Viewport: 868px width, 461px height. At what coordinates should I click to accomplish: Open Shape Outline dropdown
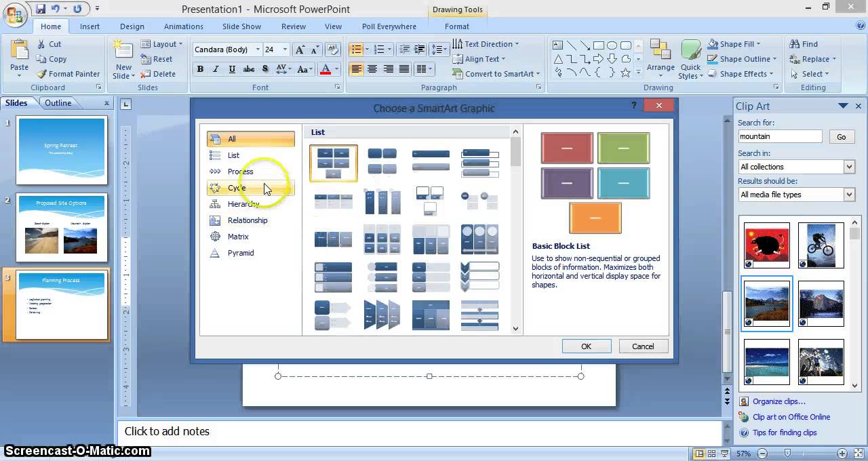743,59
